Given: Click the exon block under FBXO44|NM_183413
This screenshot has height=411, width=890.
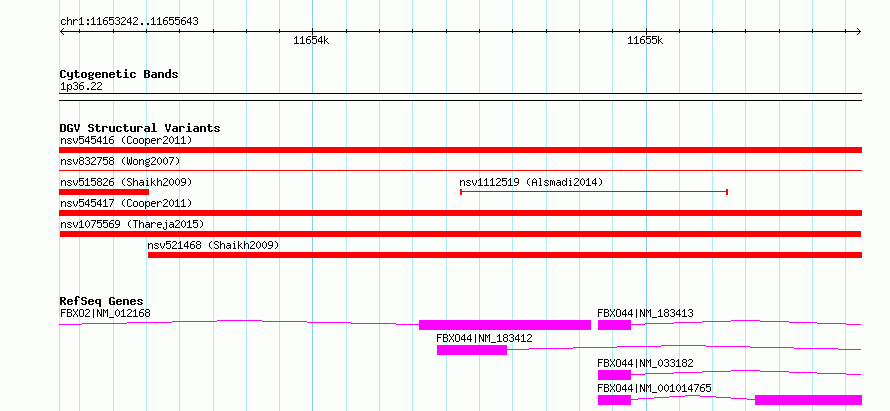Looking at the screenshot, I should coord(614,325).
